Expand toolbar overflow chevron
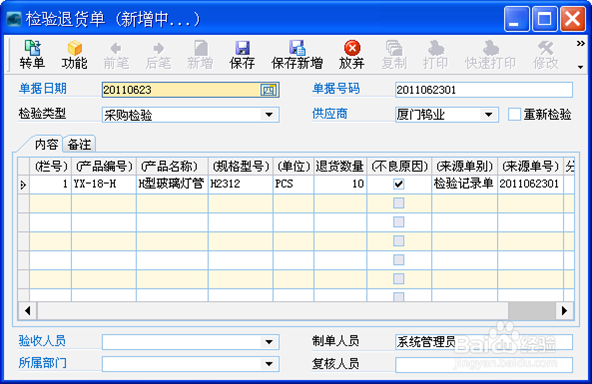Viewport: 592px width, 384px height. point(580,44)
